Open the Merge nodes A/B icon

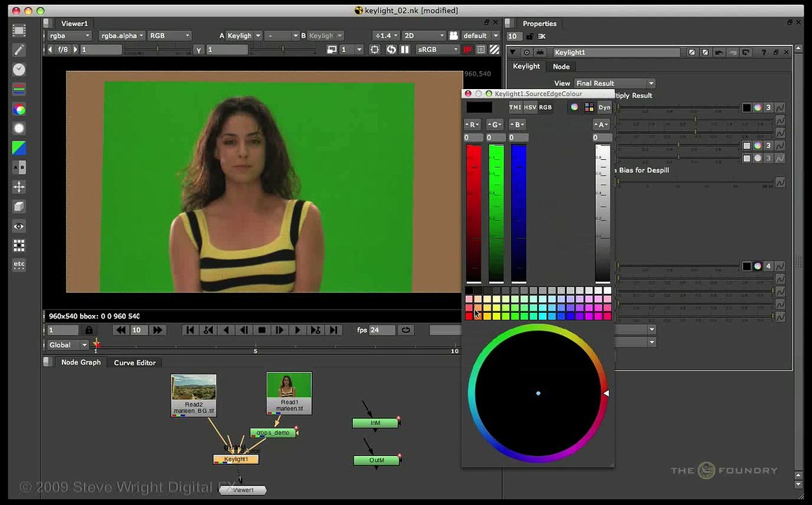pos(19,168)
